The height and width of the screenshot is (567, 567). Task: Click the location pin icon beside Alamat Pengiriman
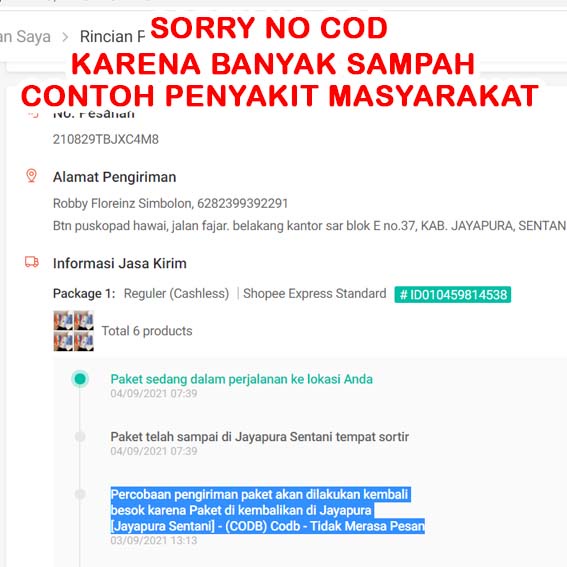coord(31,176)
